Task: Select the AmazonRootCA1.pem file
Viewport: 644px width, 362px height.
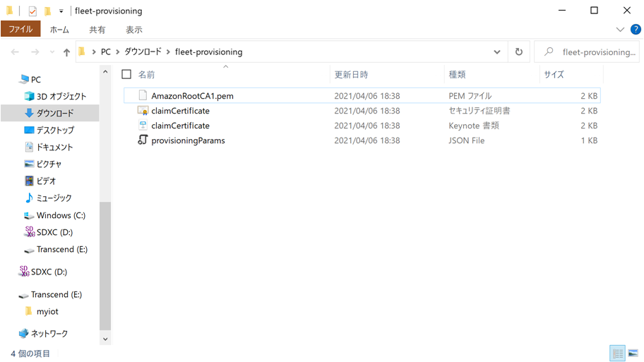Action: (362, 96)
